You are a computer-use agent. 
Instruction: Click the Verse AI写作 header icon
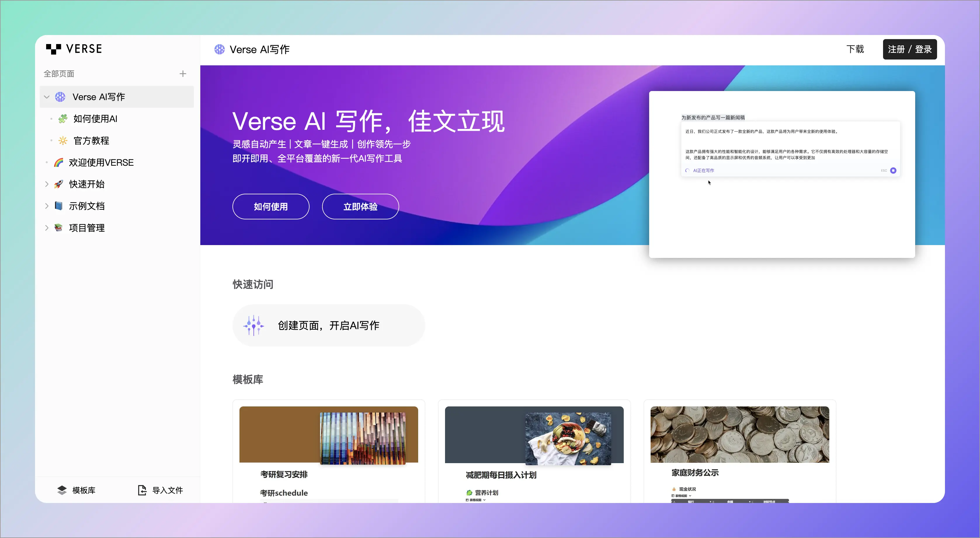pos(220,49)
